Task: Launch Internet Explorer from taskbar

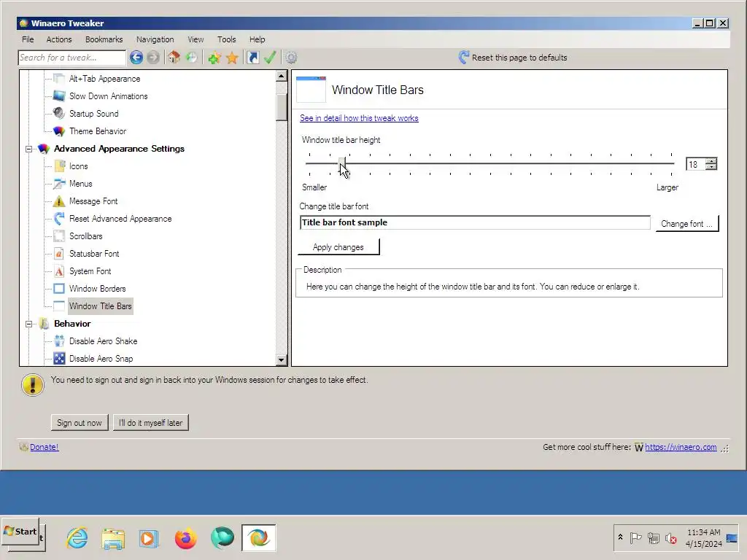Action: point(77,539)
